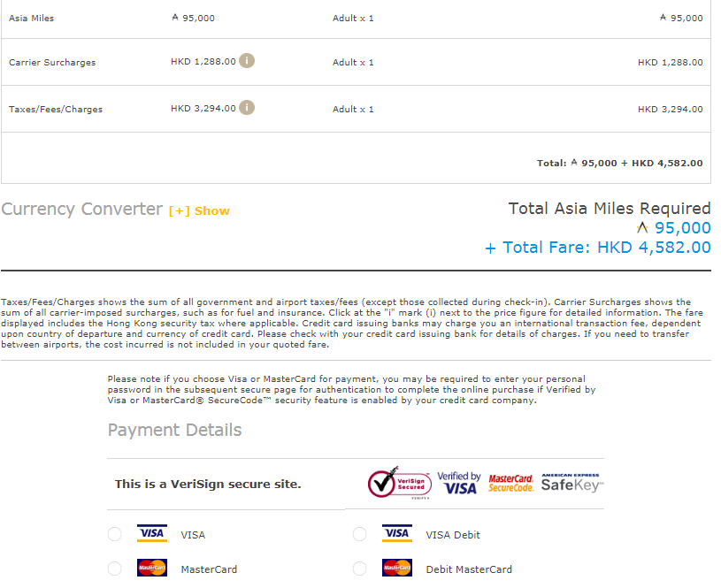Click the American Express SafeKey logo
This screenshot has height=588, width=721.
(572, 482)
